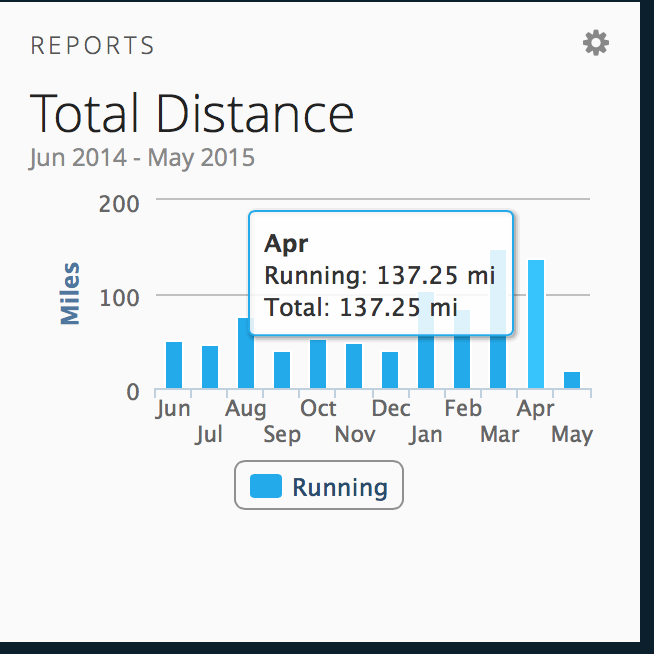Open report settings with the gear icon
Screen dimensions: 654x654
(596, 43)
